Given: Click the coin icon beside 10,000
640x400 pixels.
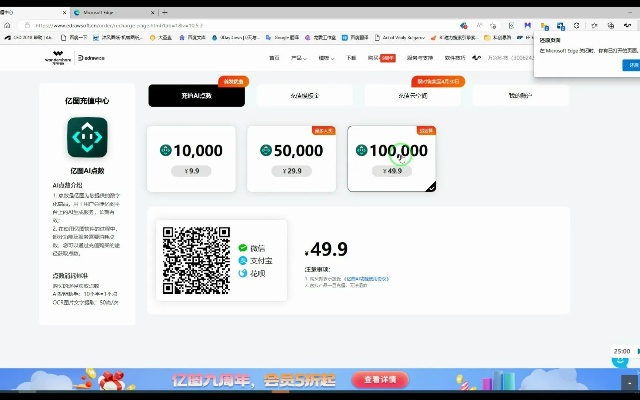Looking at the screenshot, I should (166, 150).
